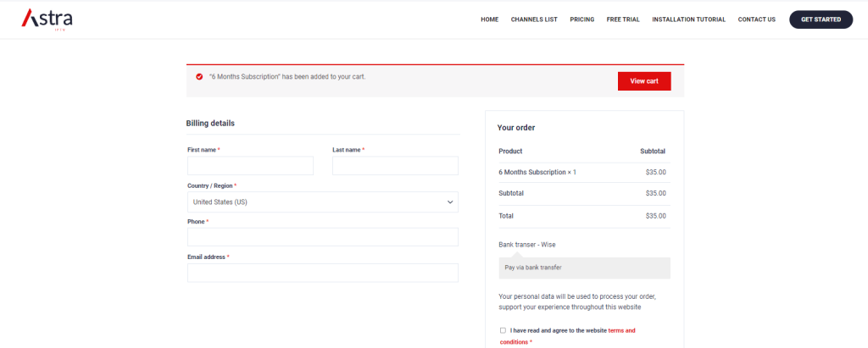This screenshot has width=868, height=348.
Task: Go to the CONTACT US page
Action: tap(756, 19)
